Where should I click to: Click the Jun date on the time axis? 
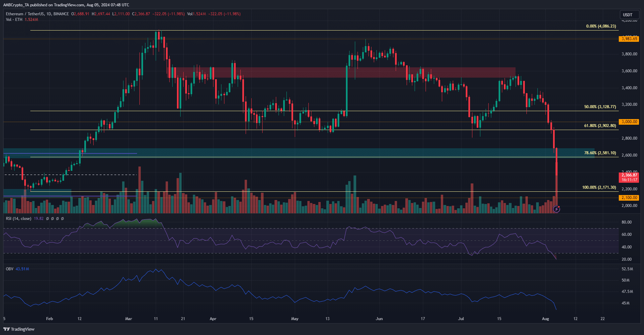pos(379,319)
